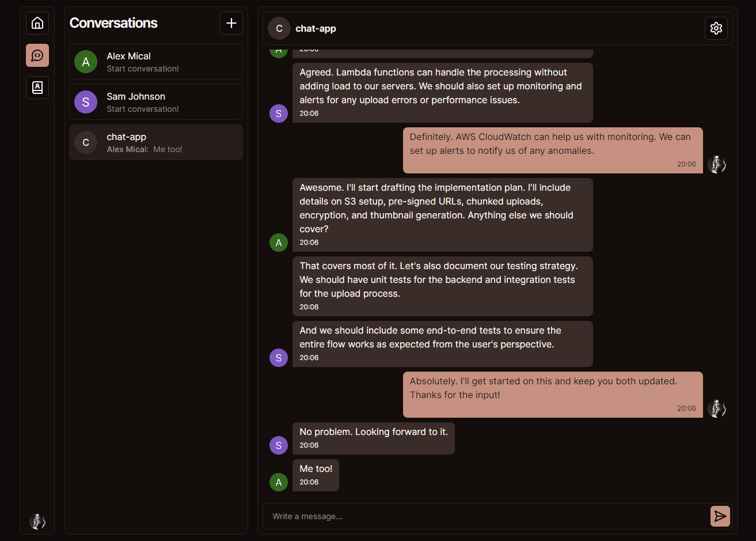Click the chat-app title in header

point(316,28)
